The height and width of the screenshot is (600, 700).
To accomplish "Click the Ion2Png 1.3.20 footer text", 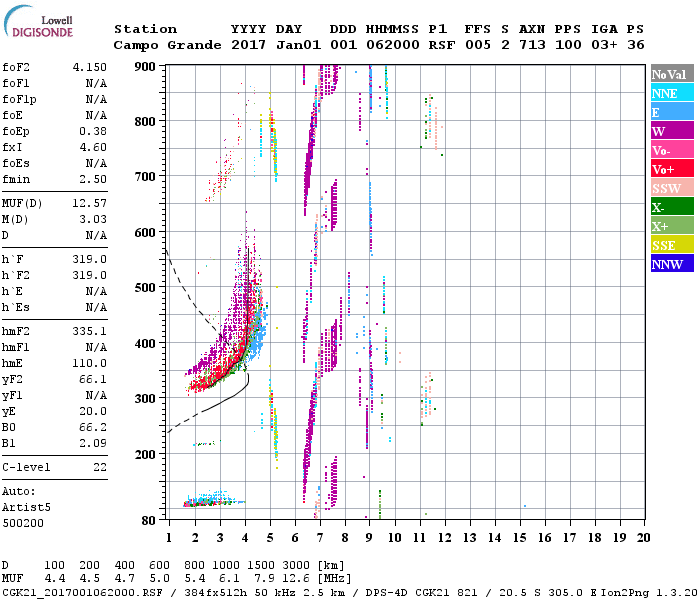I will point(650,592).
